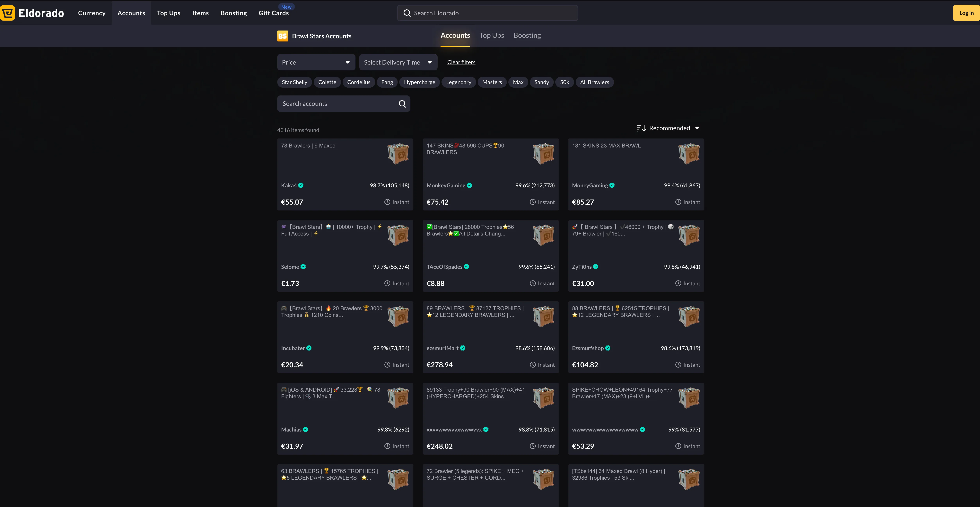Click chest icon on Selome €1.73 listing
Viewport: 980px width, 507px height.
[x=398, y=235]
